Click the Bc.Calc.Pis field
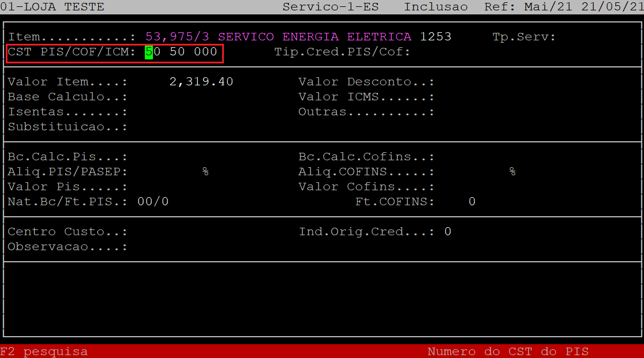The image size is (644, 358). 173,157
